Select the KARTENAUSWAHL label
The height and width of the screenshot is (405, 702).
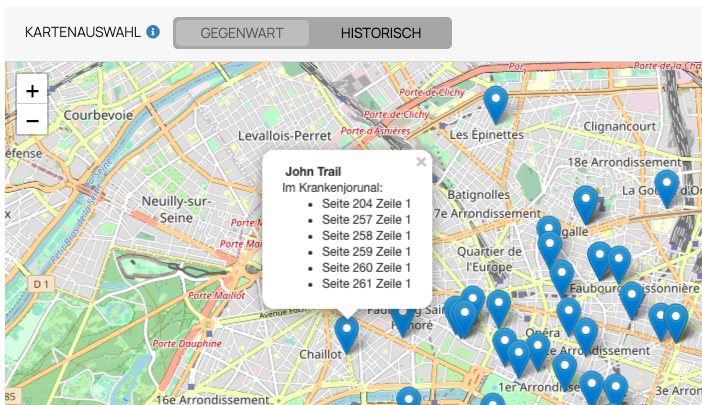point(83,32)
